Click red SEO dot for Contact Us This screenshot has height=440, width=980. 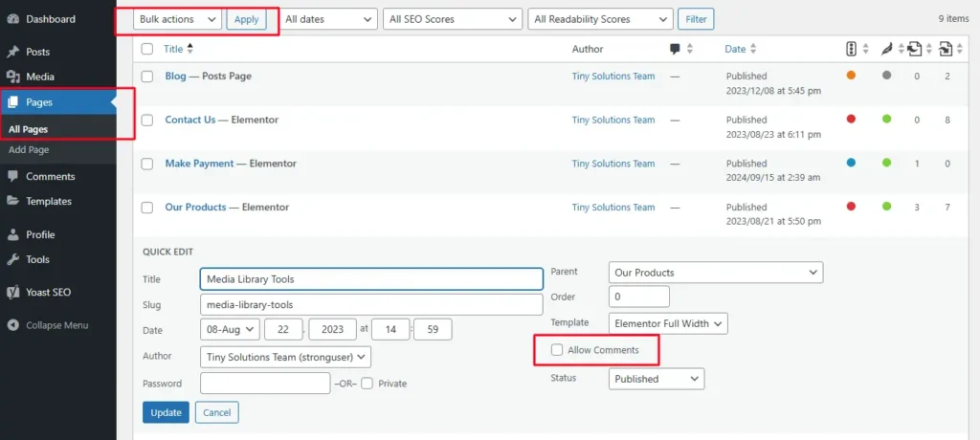(851, 119)
